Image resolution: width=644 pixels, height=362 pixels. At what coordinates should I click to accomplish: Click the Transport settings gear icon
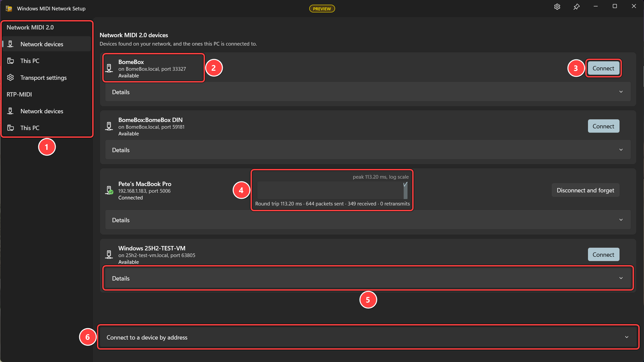(10, 77)
